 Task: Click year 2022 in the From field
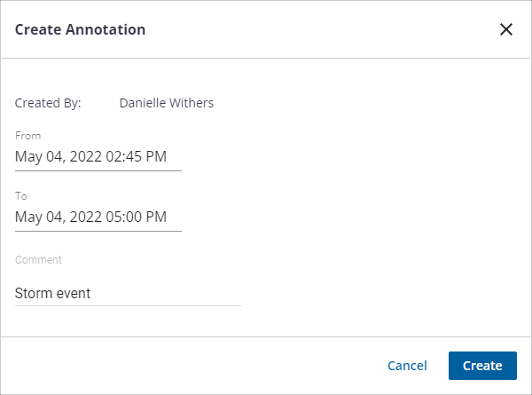[85, 157]
